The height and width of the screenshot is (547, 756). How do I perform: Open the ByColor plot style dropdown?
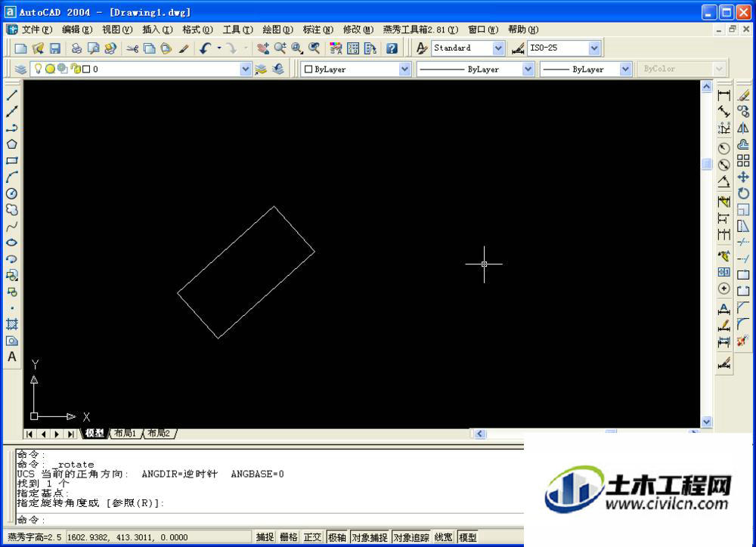[x=719, y=70]
